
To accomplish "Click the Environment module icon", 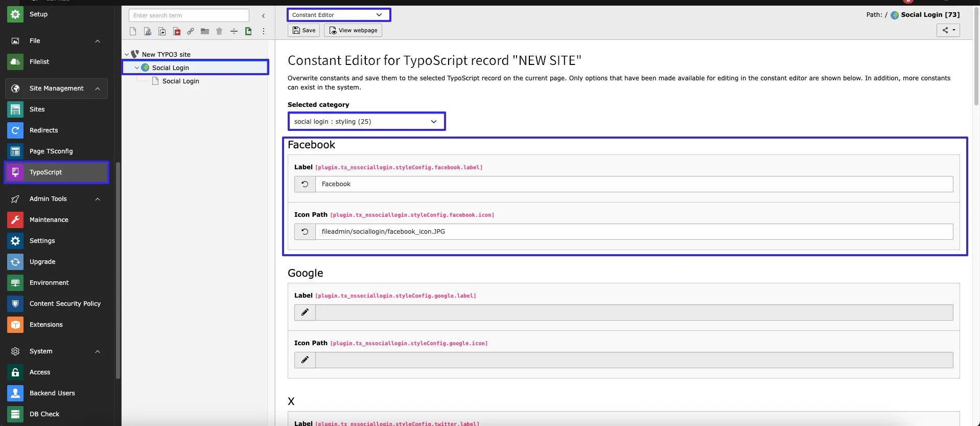I will pos(15,283).
